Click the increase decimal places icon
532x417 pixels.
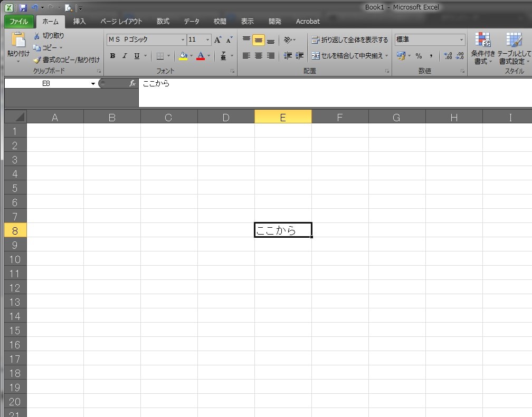(448, 56)
